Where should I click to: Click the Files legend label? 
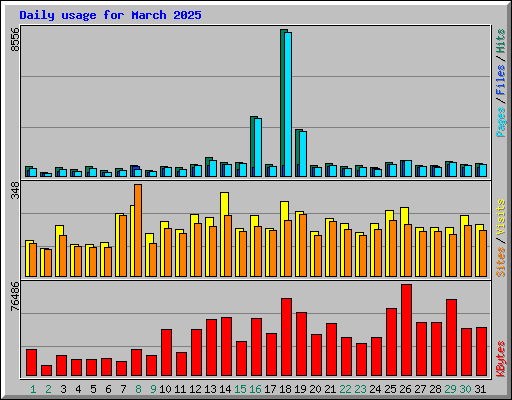[501, 80]
